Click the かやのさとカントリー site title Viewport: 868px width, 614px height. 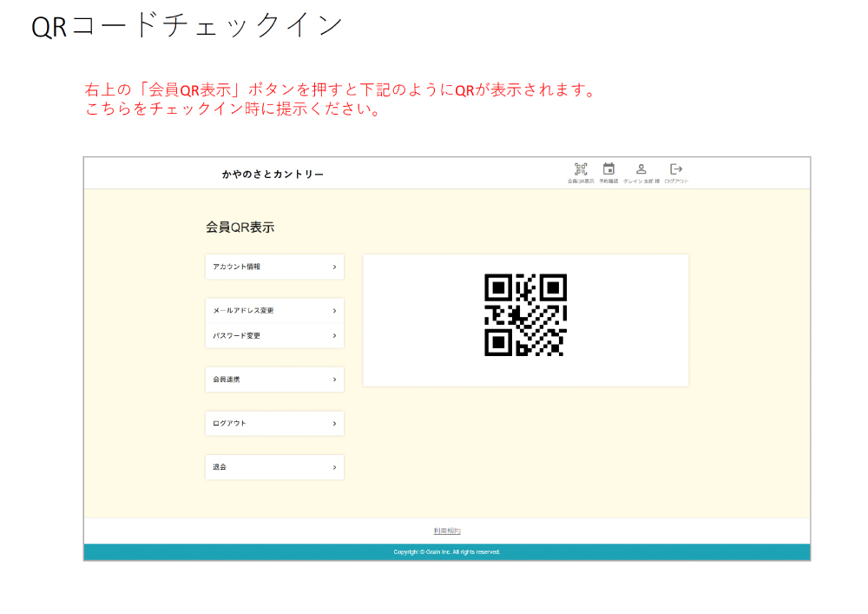(x=273, y=175)
